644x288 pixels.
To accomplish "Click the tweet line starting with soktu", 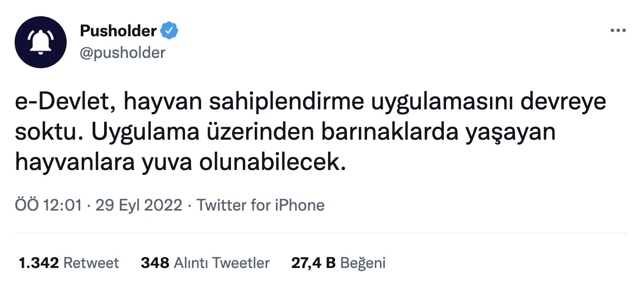I will pyautogui.click(x=285, y=133).
